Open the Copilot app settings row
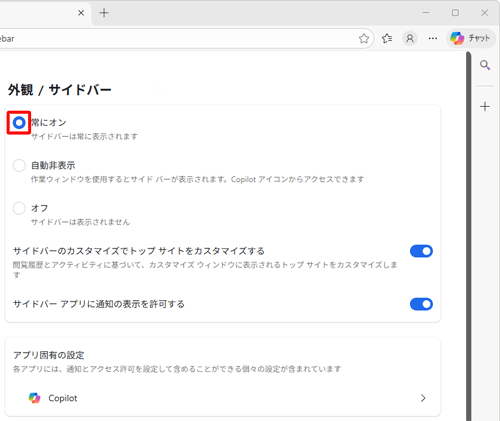The height and width of the screenshot is (421, 500). click(x=223, y=398)
